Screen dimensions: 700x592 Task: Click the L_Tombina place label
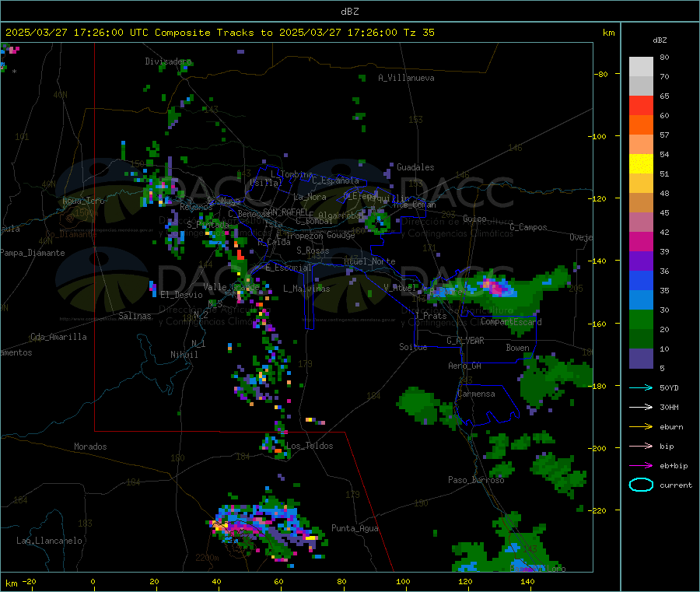pyautogui.click(x=292, y=174)
